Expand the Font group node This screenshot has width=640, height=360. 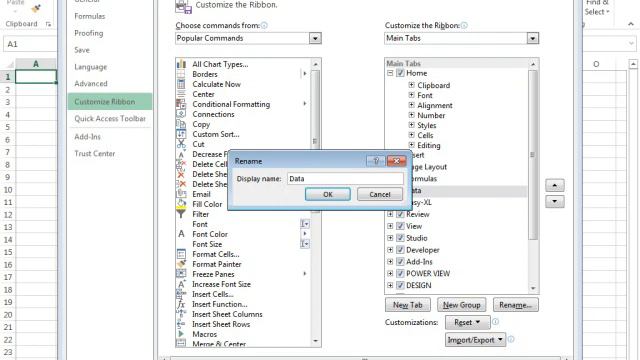point(411,95)
